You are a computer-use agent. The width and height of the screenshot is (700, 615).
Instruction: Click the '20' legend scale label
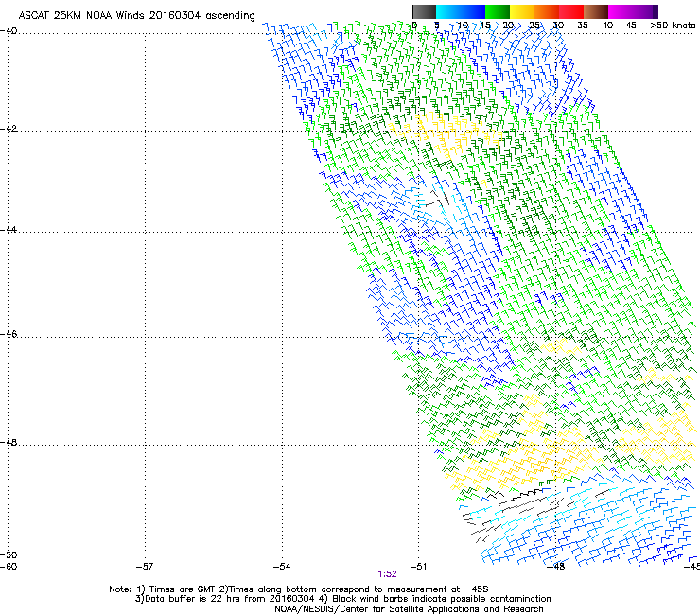point(509,26)
